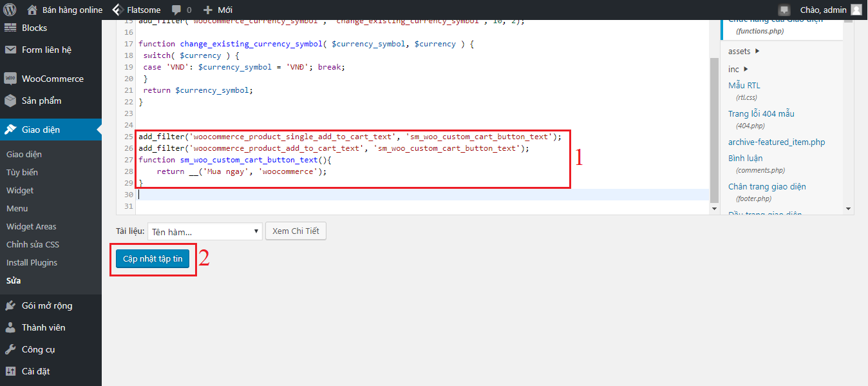Open Install Plugins submenu link

[32, 262]
